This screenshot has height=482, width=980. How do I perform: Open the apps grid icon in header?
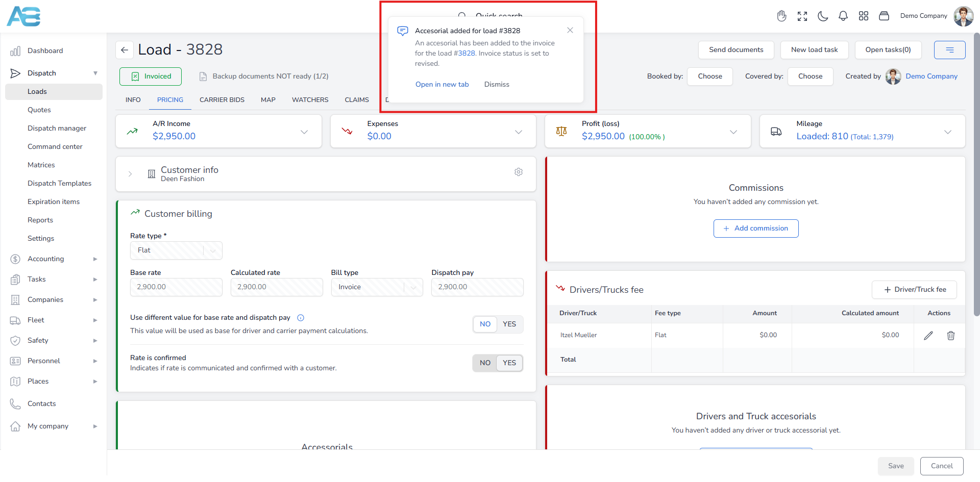point(863,16)
